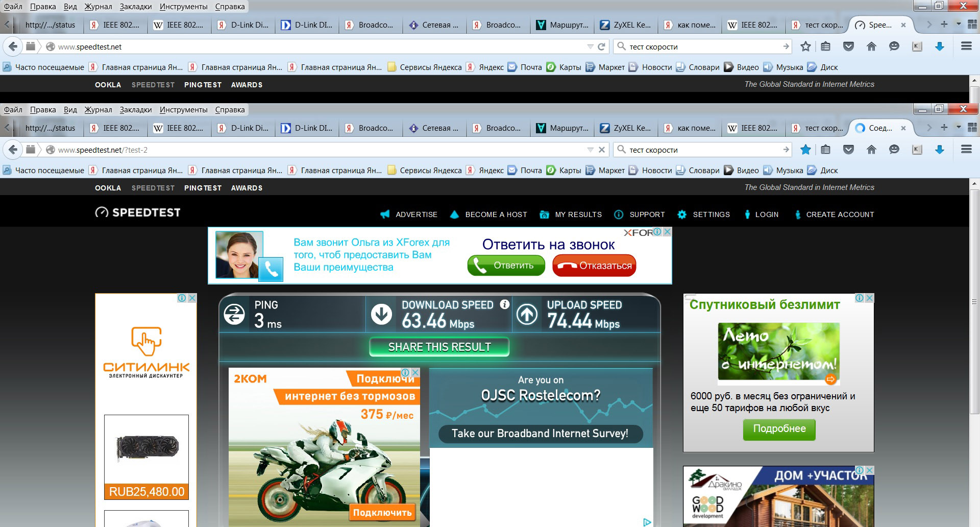This screenshot has height=527, width=980.
Task: Click back arrow in background window
Action: coord(13,46)
